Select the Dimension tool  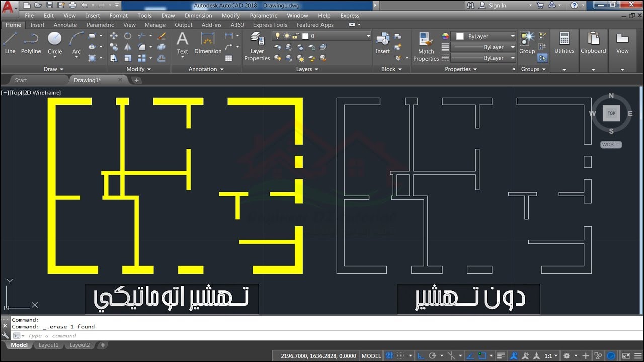(208, 43)
